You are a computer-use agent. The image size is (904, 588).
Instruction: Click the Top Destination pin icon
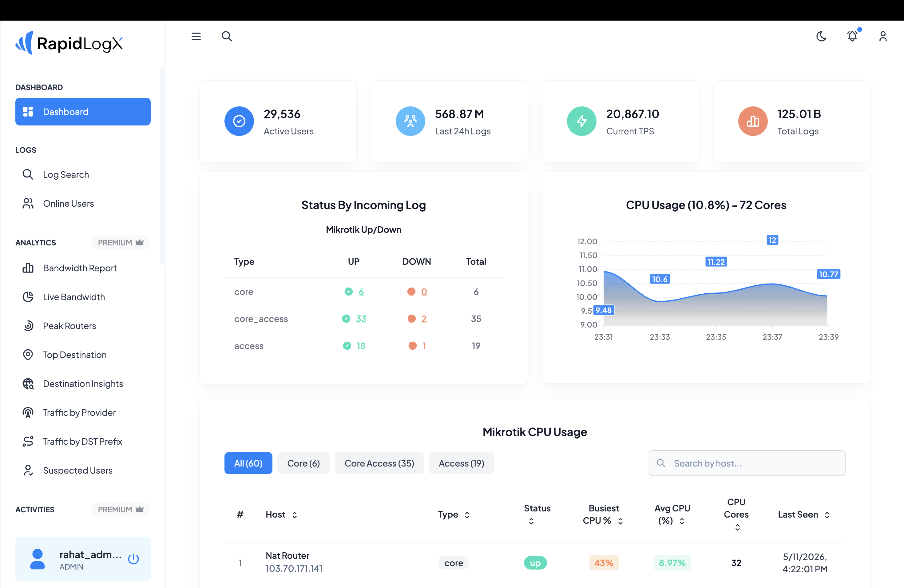[x=28, y=354]
